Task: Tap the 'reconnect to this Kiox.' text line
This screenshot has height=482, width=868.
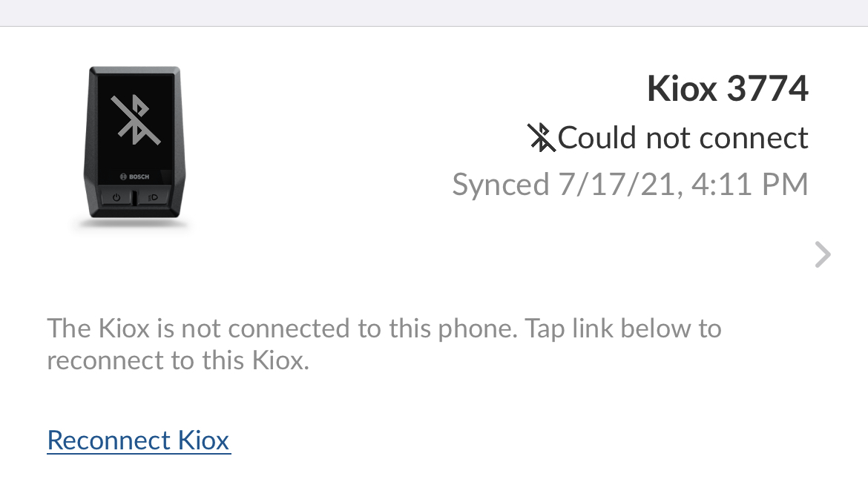Action: [x=177, y=360]
